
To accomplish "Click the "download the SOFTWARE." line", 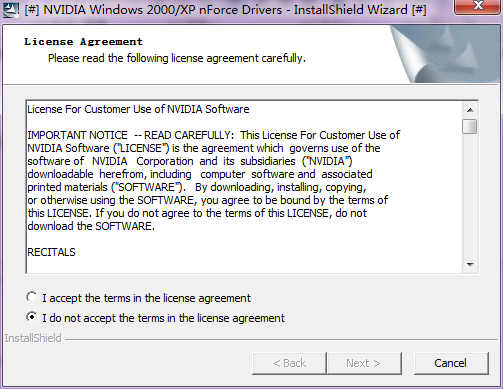I will coord(91,226).
